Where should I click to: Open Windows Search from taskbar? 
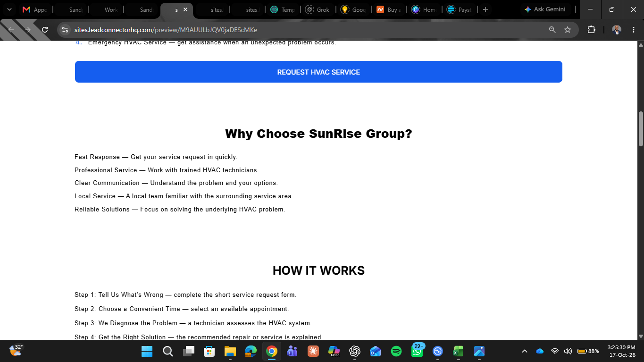pyautogui.click(x=167, y=351)
